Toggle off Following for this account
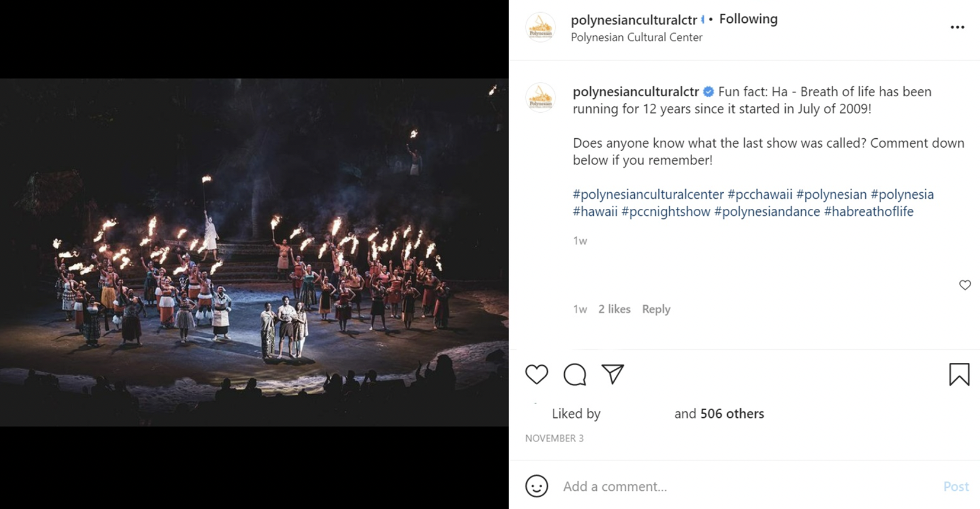Screen dimensions: 980x509 pyautogui.click(x=748, y=18)
